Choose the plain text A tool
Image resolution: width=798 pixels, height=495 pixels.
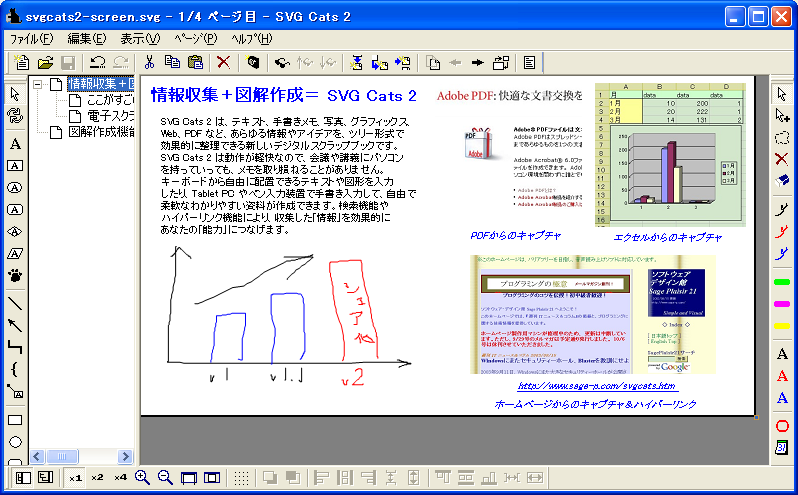click(16, 143)
